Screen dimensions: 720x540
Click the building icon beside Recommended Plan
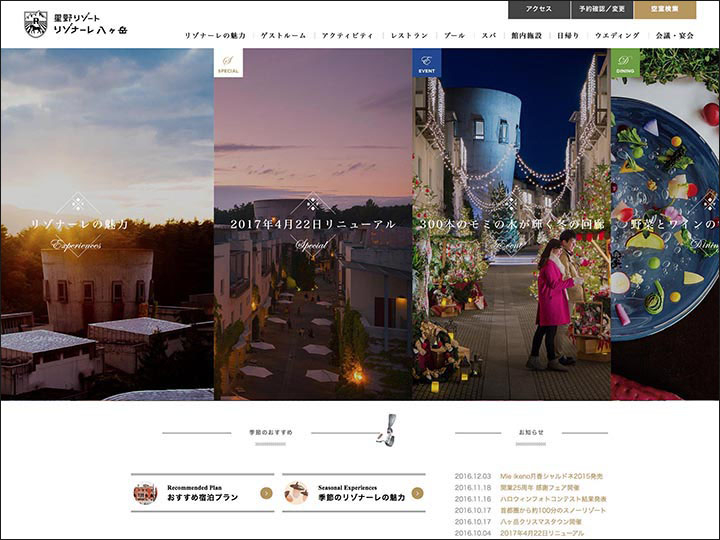click(146, 492)
